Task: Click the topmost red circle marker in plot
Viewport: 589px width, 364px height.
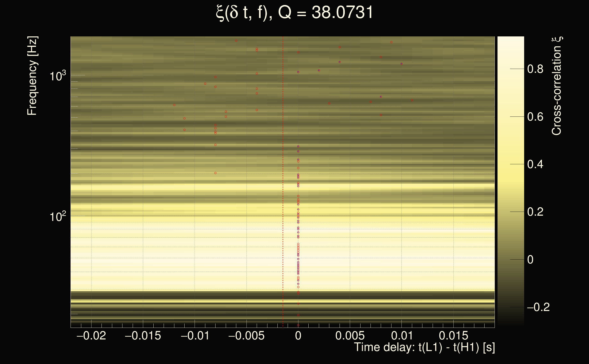Action: (x=236, y=41)
